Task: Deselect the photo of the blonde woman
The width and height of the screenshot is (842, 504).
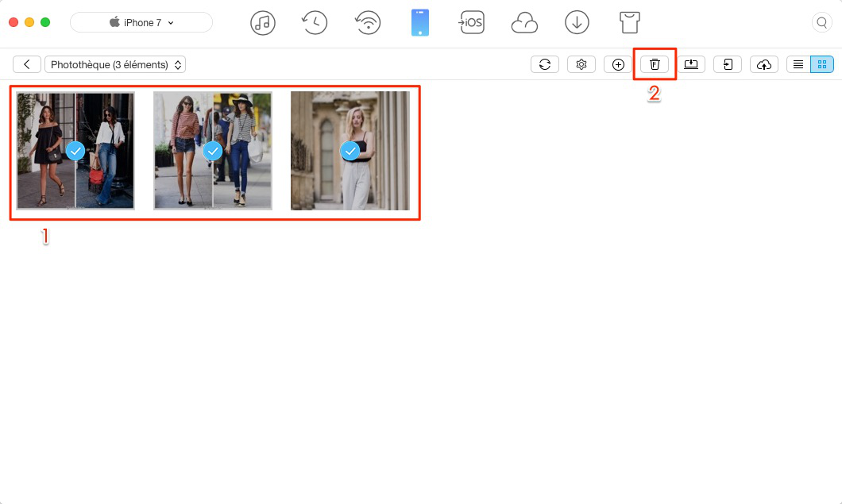Action: 350,151
